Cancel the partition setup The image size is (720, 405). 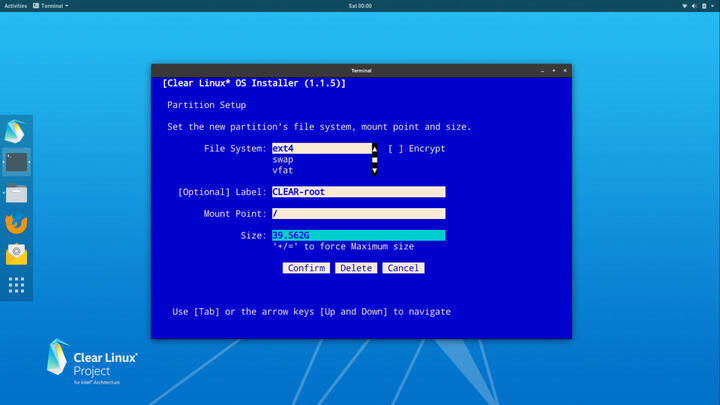[403, 268]
